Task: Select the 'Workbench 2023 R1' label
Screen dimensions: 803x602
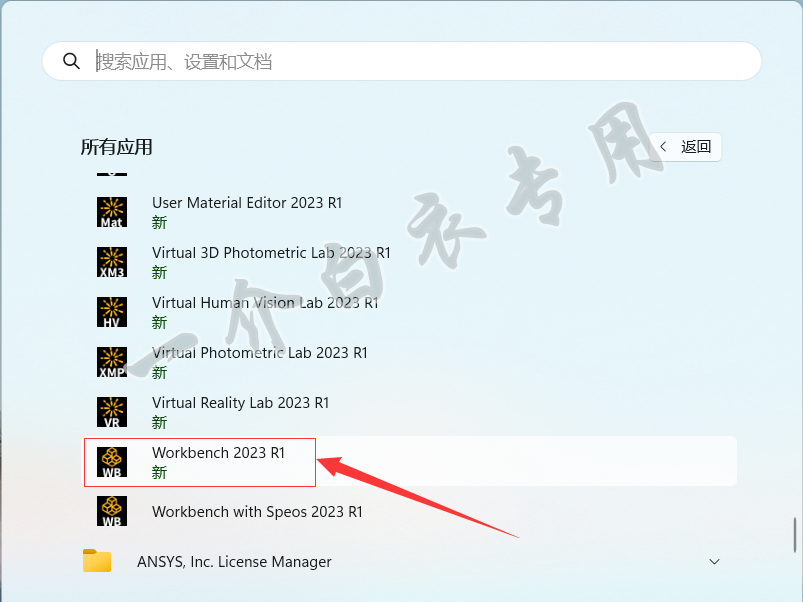Action: click(218, 453)
